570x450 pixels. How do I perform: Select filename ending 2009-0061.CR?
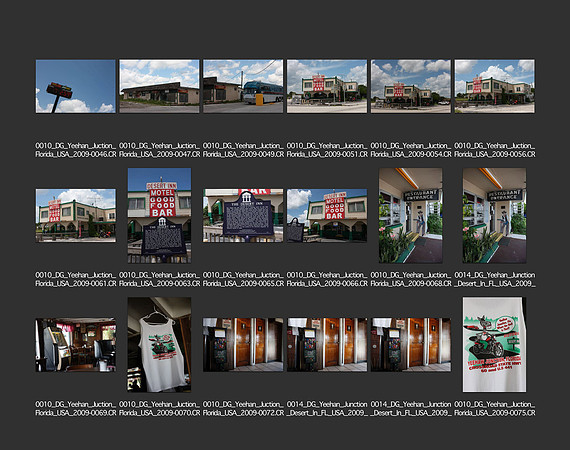pos(76,279)
